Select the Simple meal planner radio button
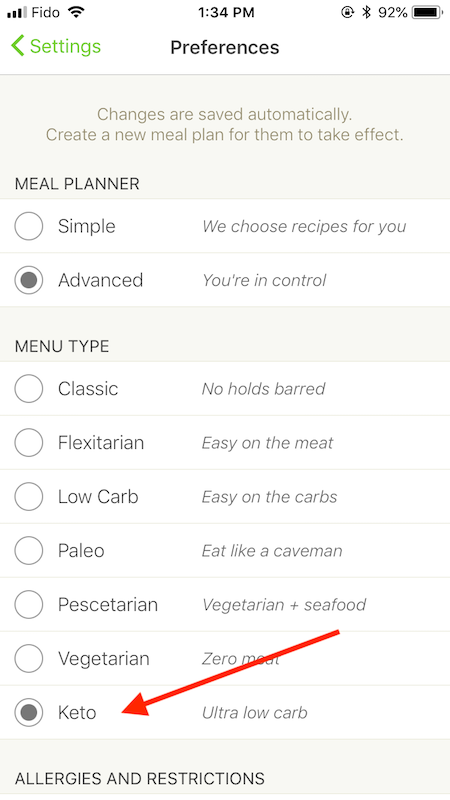Screen dimensions: 450x800 29,226
